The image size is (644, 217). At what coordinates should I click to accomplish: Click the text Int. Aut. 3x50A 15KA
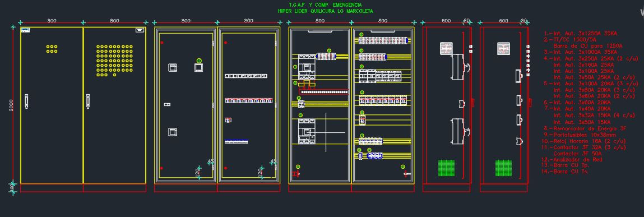tap(582, 122)
